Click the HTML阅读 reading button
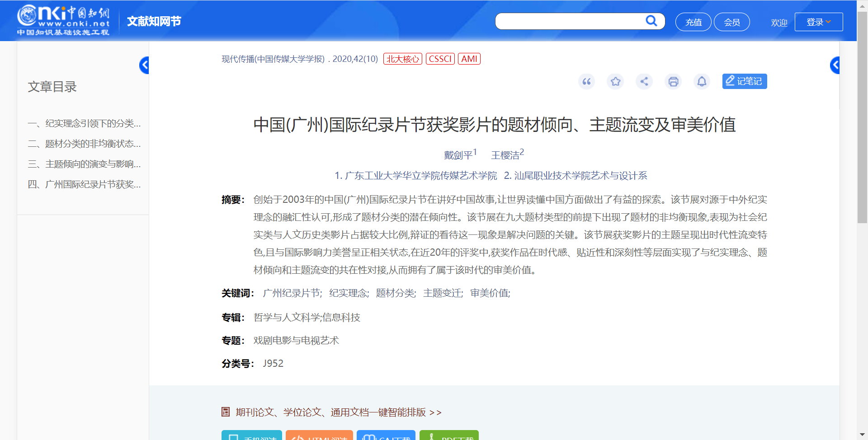This screenshot has height=440, width=868. tap(320, 436)
